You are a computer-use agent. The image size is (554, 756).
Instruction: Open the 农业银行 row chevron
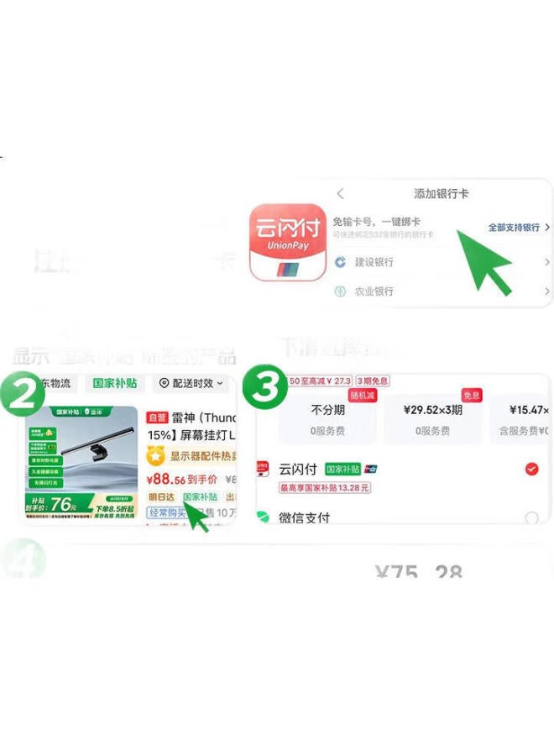point(546,291)
